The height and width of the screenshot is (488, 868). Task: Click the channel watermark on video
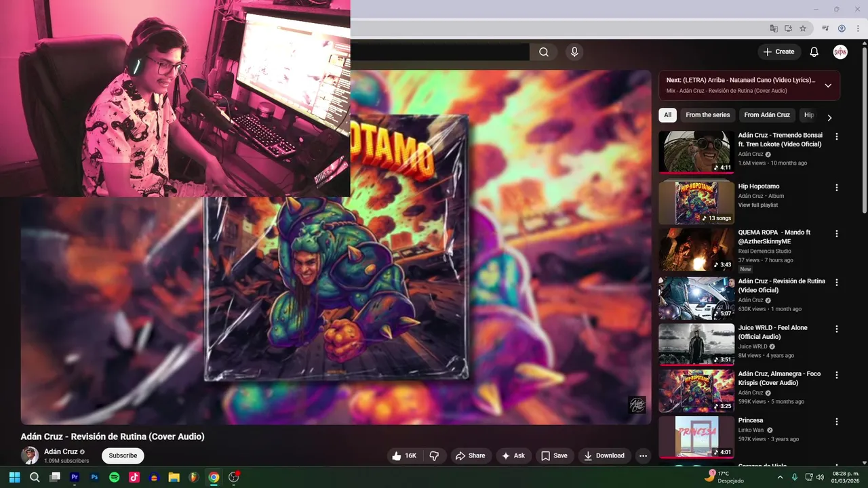point(637,405)
